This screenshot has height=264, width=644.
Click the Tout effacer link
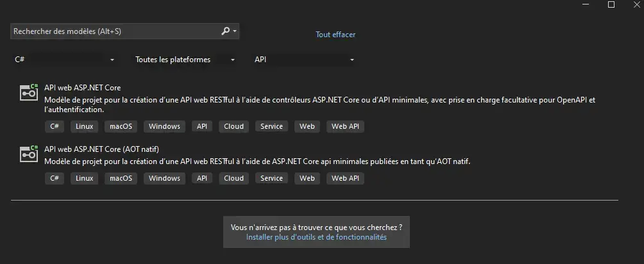(x=335, y=35)
